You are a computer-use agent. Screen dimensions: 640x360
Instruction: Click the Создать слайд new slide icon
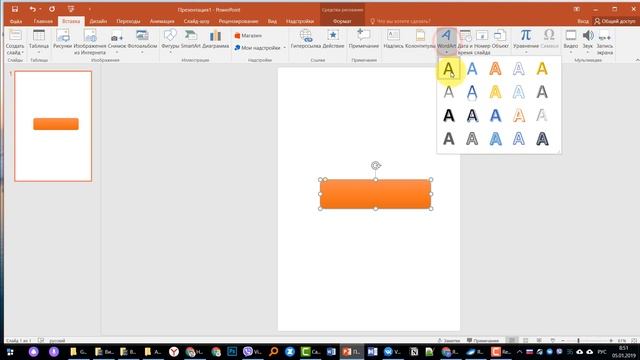[x=15, y=35]
